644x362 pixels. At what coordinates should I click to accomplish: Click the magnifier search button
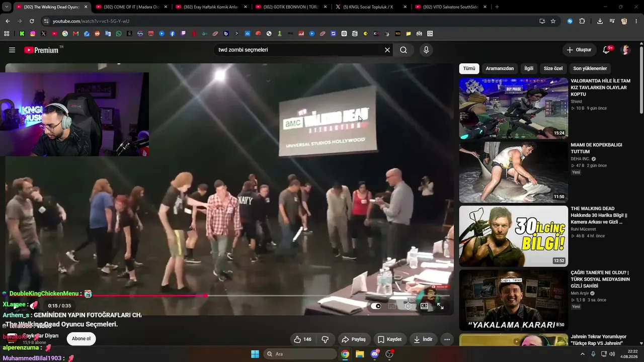[404, 50]
